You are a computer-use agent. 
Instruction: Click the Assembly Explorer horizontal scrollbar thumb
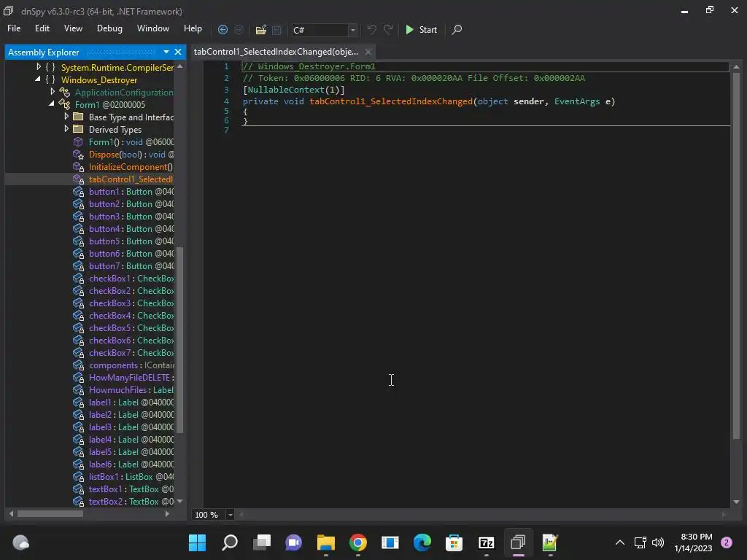[x=50, y=514]
